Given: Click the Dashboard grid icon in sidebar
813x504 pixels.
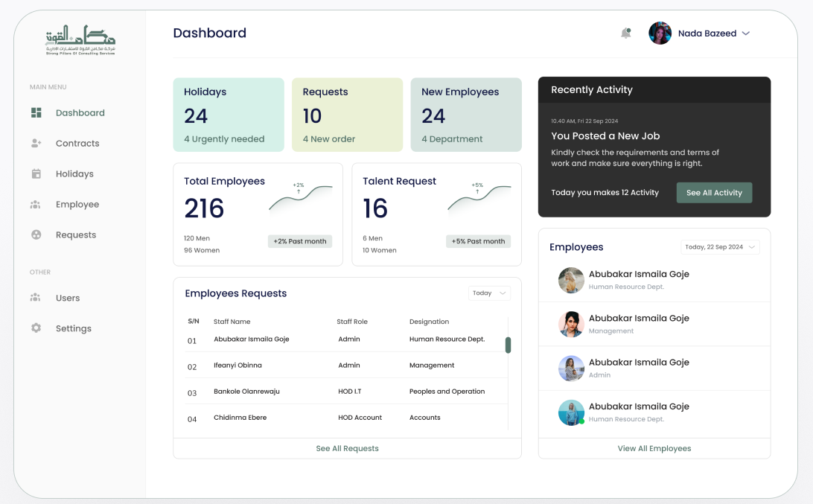Looking at the screenshot, I should pyautogui.click(x=36, y=113).
